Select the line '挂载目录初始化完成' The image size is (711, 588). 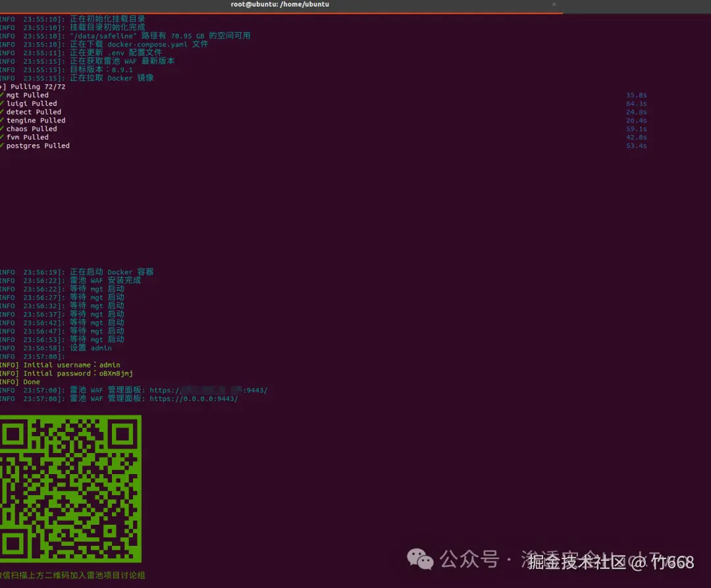click(107, 27)
